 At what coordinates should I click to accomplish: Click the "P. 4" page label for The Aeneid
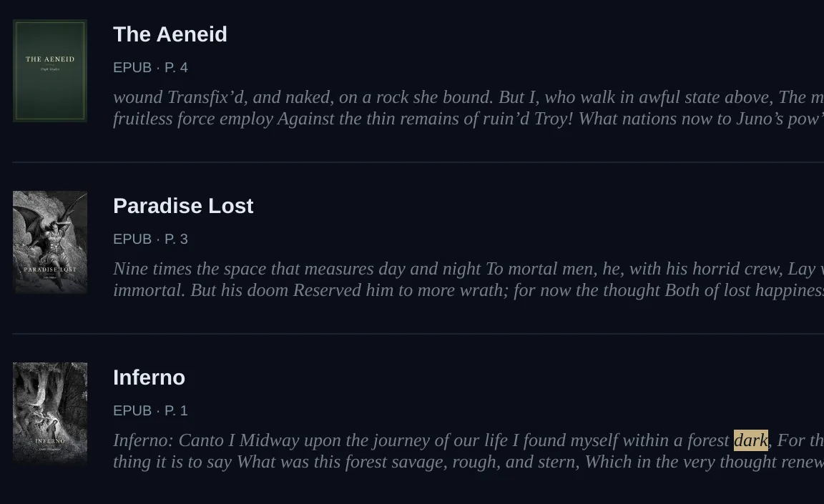176,68
